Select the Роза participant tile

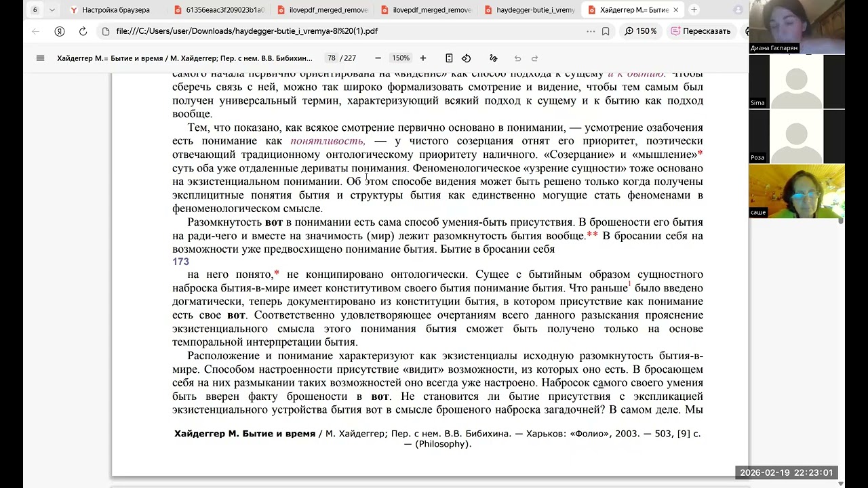[x=797, y=136]
